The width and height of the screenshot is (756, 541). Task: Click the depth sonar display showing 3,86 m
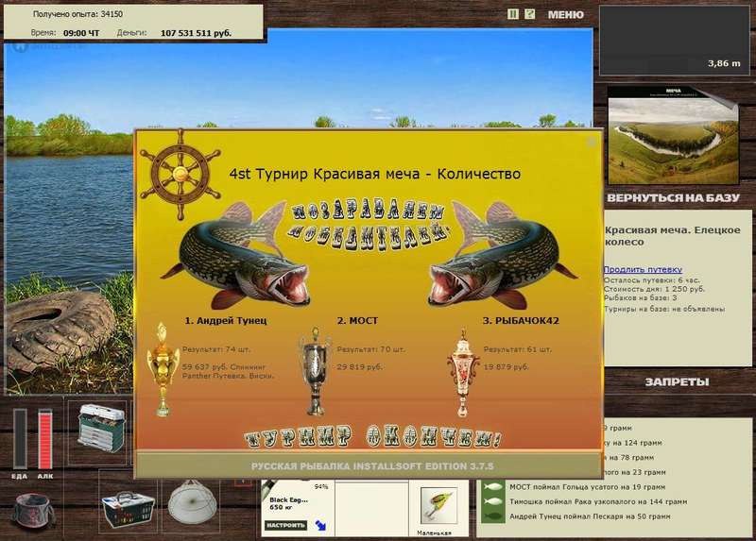coord(675,41)
